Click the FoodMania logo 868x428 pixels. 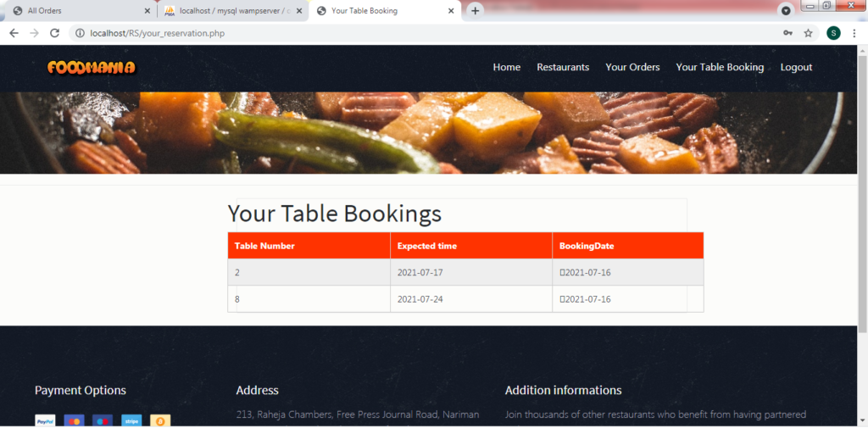point(92,68)
